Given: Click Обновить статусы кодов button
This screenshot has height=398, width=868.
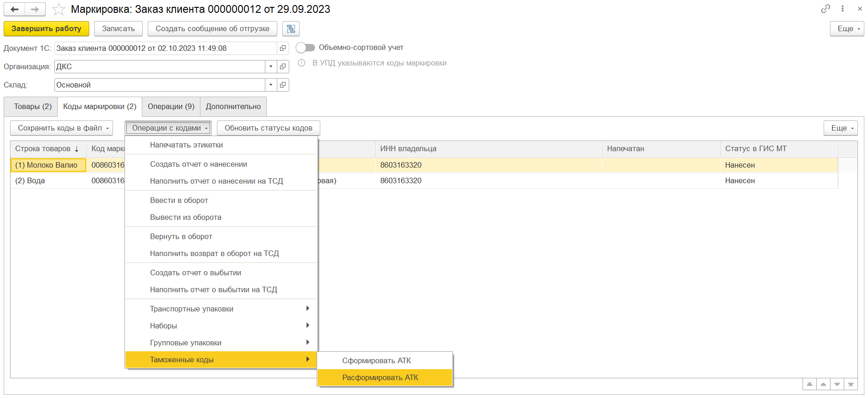Looking at the screenshot, I should (x=269, y=128).
